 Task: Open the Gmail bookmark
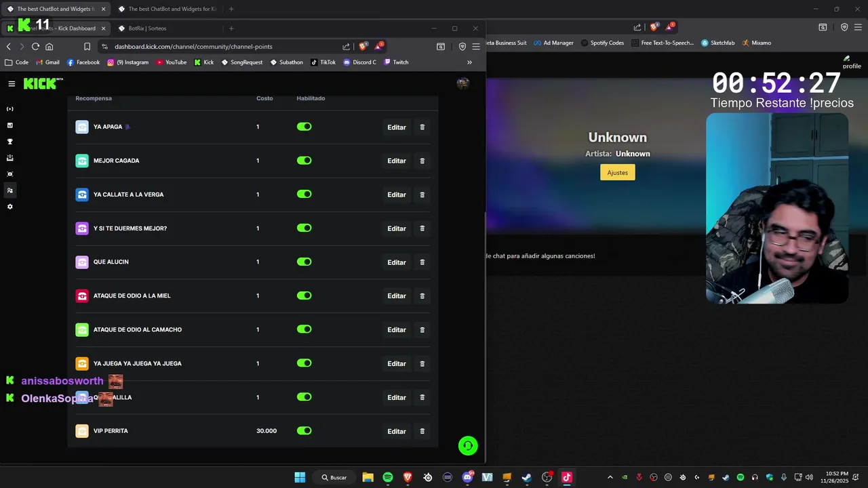[47, 62]
